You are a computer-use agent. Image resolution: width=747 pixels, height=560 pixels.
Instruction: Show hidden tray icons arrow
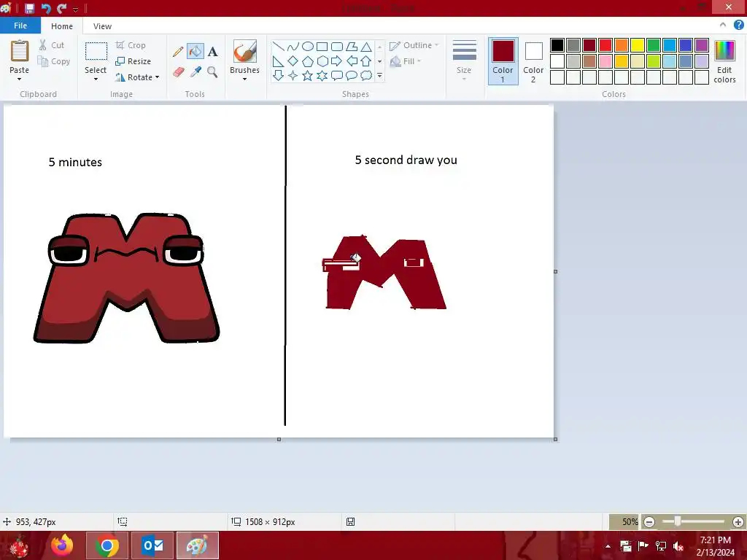tap(608, 546)
